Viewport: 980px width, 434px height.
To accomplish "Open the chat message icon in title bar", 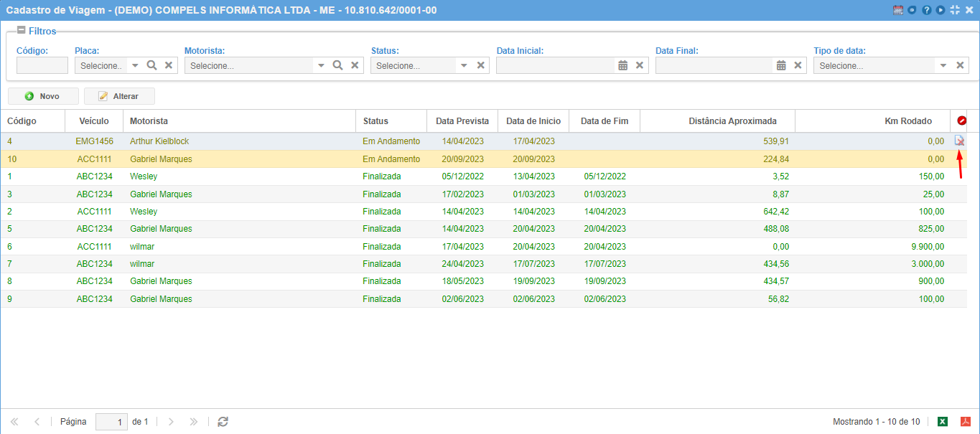I will [x=912, y=10].
